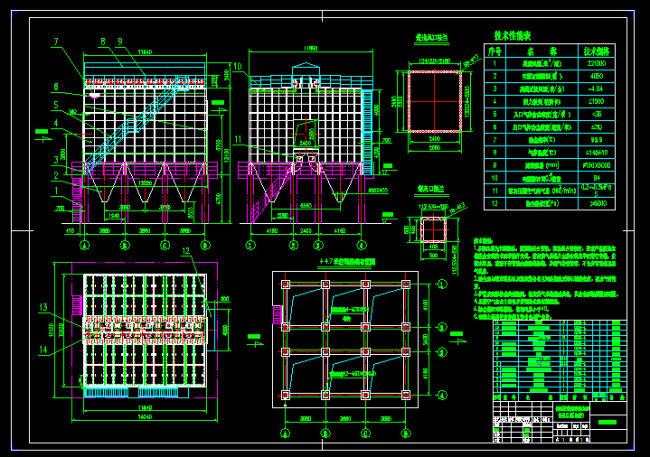Select the value 99.9 in table row 7

coord(596,140)
